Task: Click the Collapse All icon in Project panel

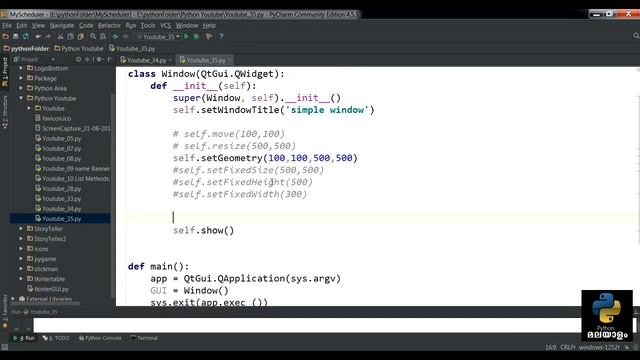Action: click(x=87, y=59)
